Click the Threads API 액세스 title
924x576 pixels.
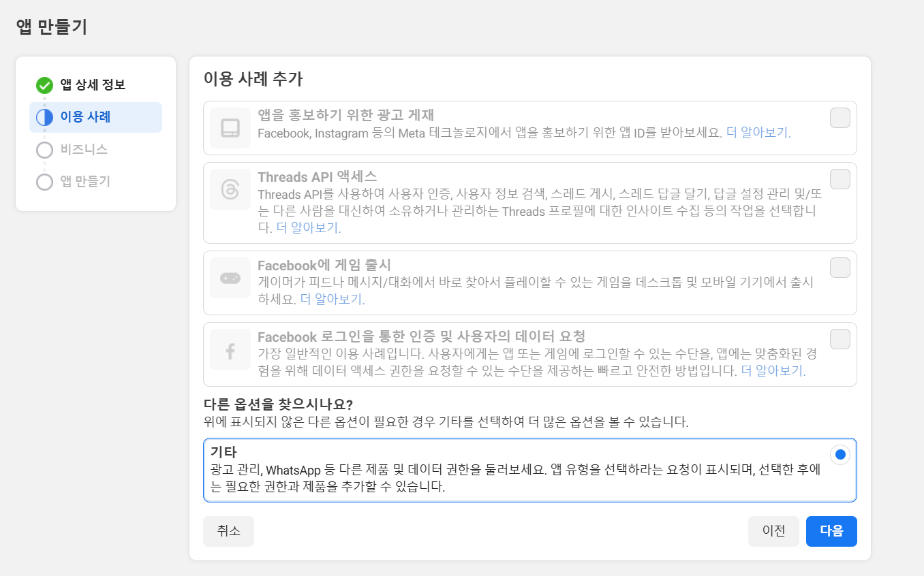317,177
